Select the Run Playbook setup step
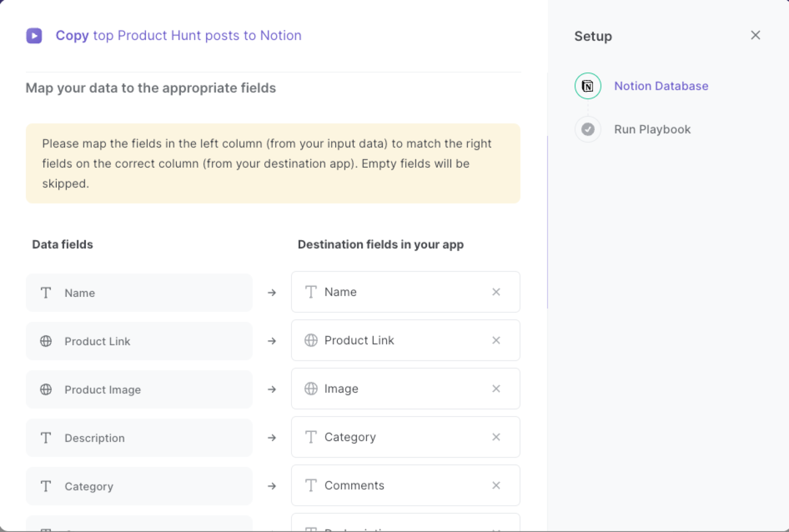 [x=652, y=129]
